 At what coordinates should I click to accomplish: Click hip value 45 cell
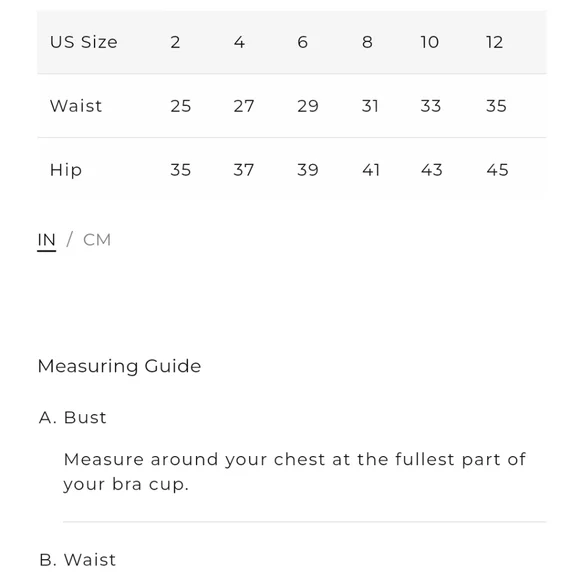pyautogui.click(x=498, y=170)
